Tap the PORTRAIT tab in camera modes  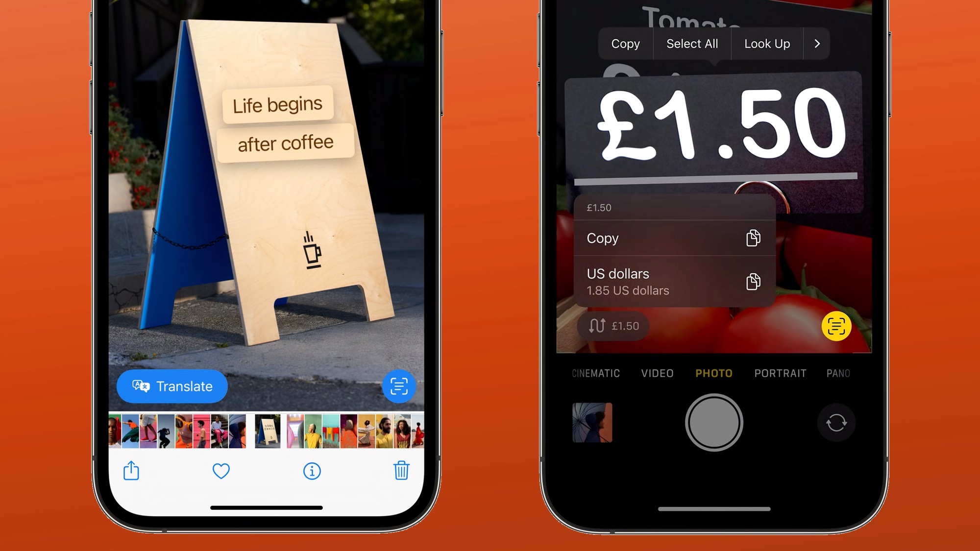pos(780,373)
